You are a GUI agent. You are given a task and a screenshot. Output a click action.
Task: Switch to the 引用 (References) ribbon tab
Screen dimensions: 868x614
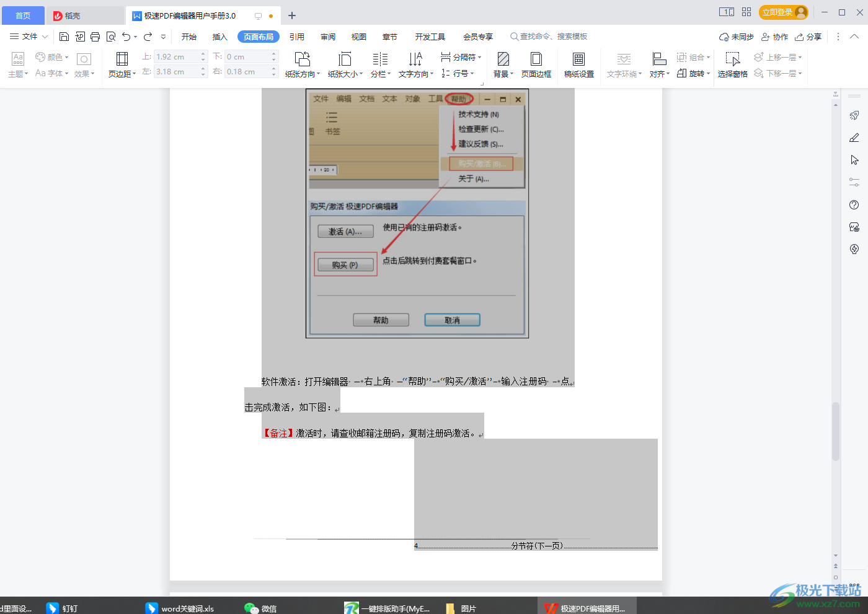pyautogui.click(x=297, y=37)
